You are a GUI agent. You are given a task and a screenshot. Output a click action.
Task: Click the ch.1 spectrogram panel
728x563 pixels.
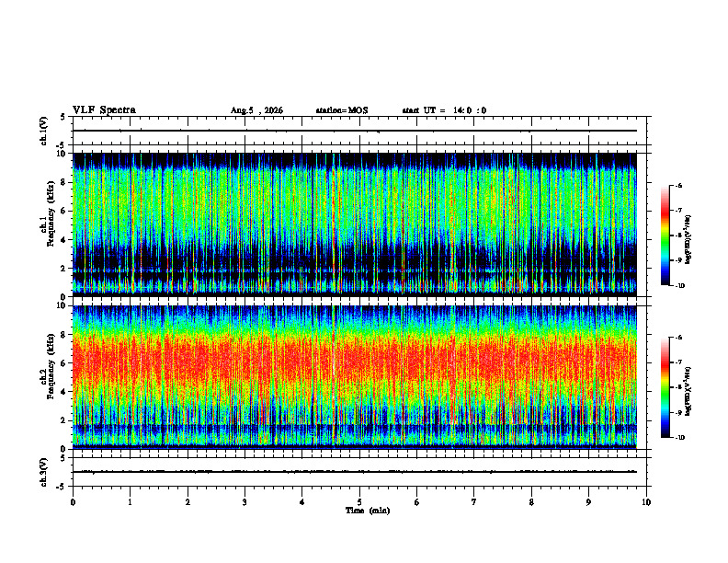355,224
